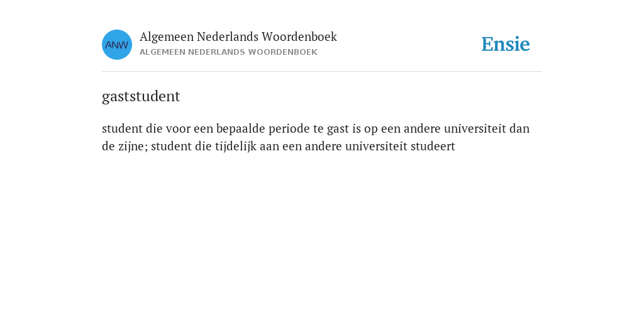
Task: Click the horizontal divider under the header
Action: pos(322,72)
